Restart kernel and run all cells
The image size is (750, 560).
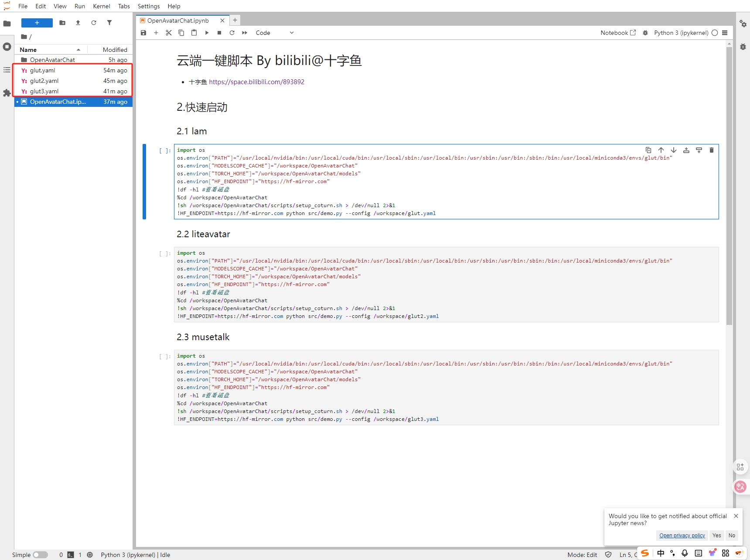click(245, 33)
